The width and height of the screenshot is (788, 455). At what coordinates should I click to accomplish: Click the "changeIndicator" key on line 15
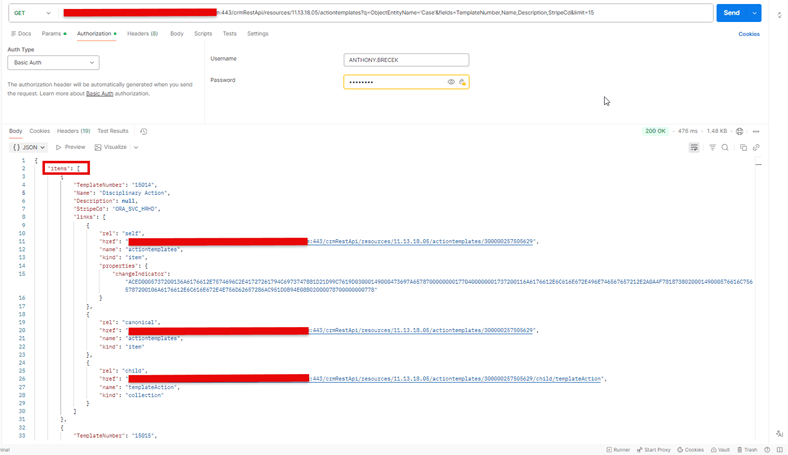(x=139, y=274)
